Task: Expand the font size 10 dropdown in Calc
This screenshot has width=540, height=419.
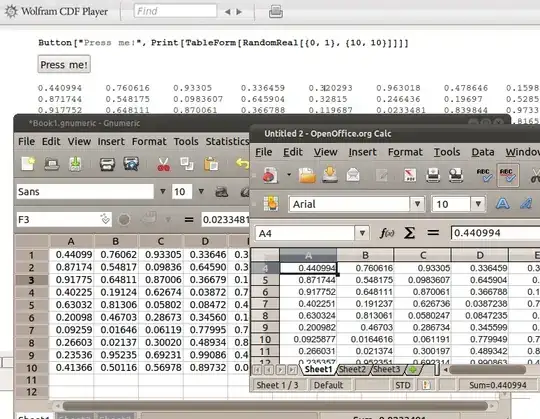Action: click(478, 204)
